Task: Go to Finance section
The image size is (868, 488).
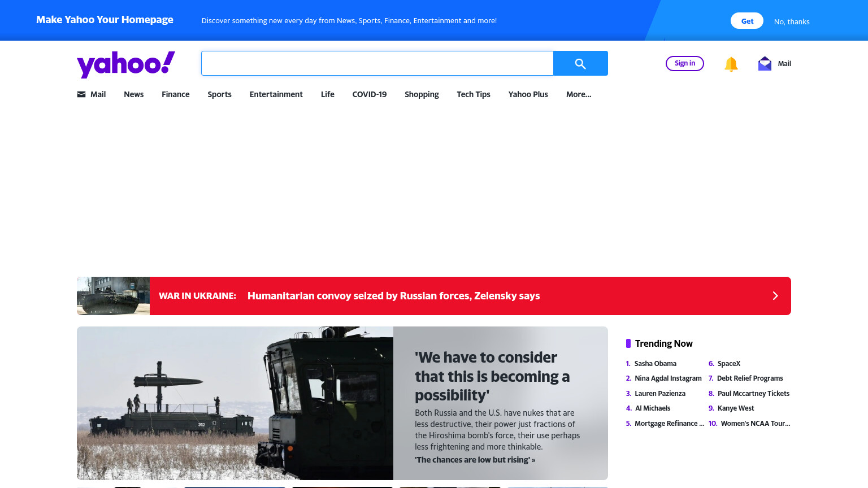Action: click(x=176, y=94)
